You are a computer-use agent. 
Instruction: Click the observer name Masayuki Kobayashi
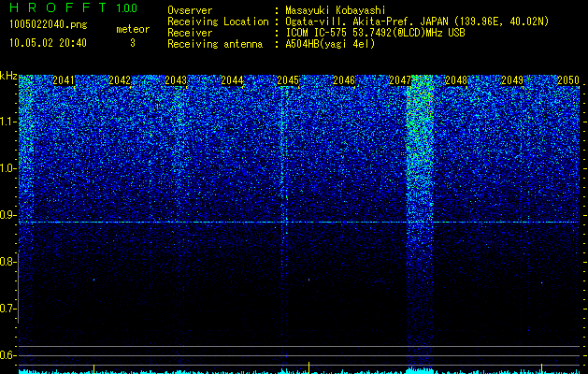point(336,10)
